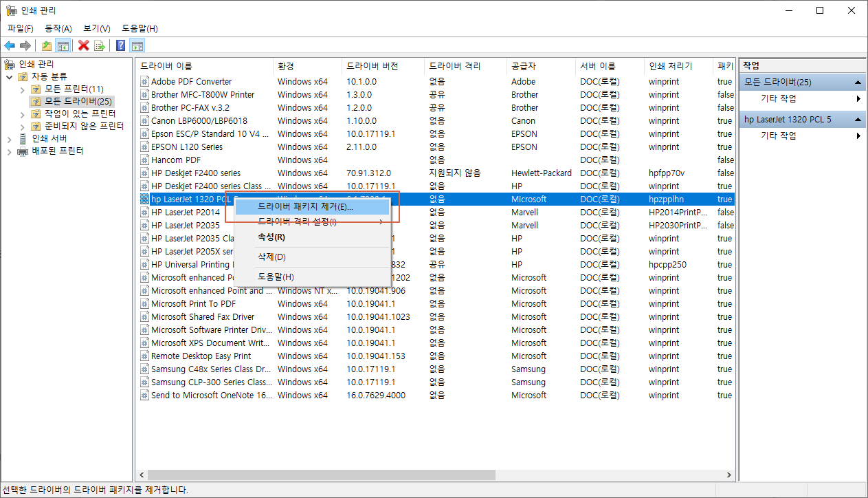Click the 배포된 프린터 printer icon

(x=23, y=151)
